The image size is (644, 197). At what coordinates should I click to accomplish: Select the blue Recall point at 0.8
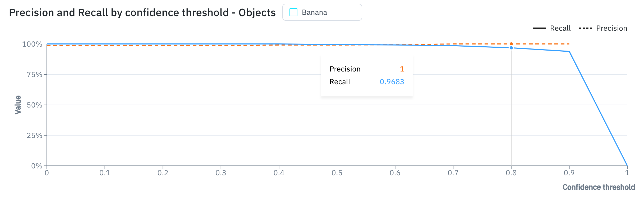click(511, 48)
